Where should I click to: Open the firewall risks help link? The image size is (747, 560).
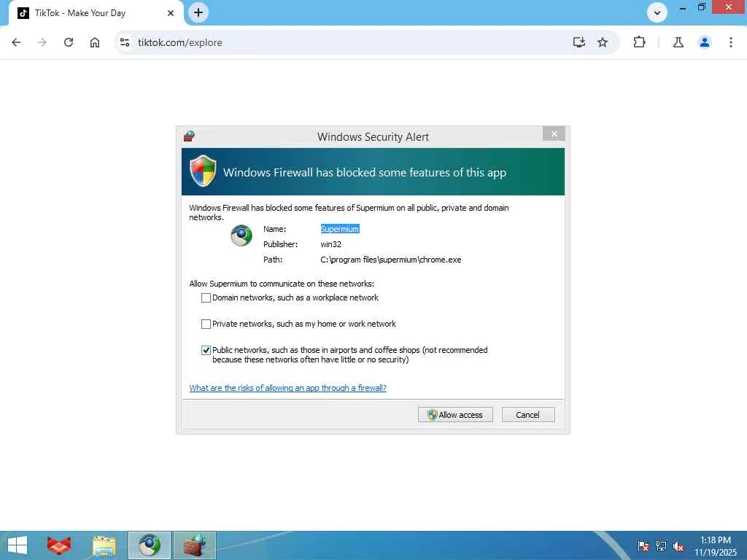[287, 388]
